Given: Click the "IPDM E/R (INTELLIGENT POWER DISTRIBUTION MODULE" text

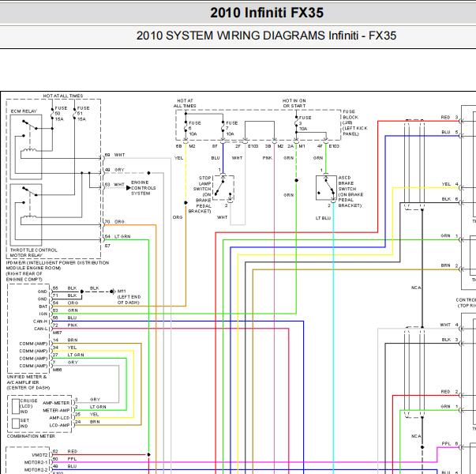Looking at the screenshot, I should click(x=58, y=265).
